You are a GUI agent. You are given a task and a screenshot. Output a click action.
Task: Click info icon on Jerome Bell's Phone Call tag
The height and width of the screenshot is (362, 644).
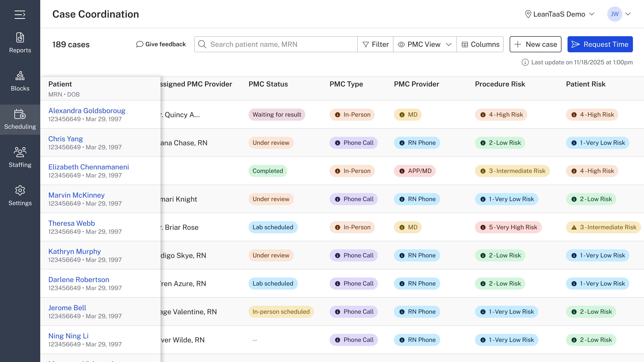click(x=338, y=312)
